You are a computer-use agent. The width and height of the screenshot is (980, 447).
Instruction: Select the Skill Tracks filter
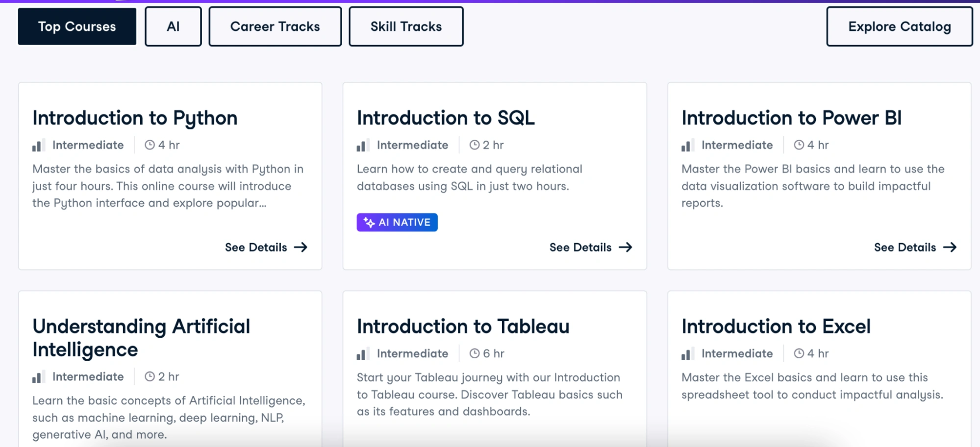[x=406, y=26]
